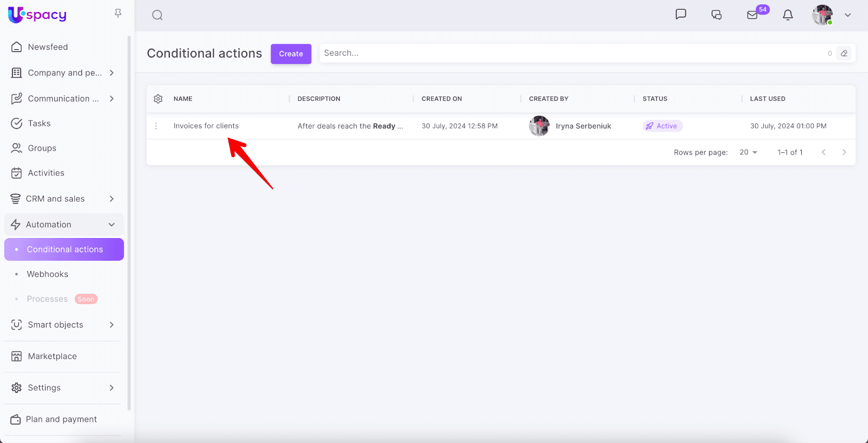This screenshot has height=443, width=868.
Task: Open the Marketplace page
Action: point(52,356)
